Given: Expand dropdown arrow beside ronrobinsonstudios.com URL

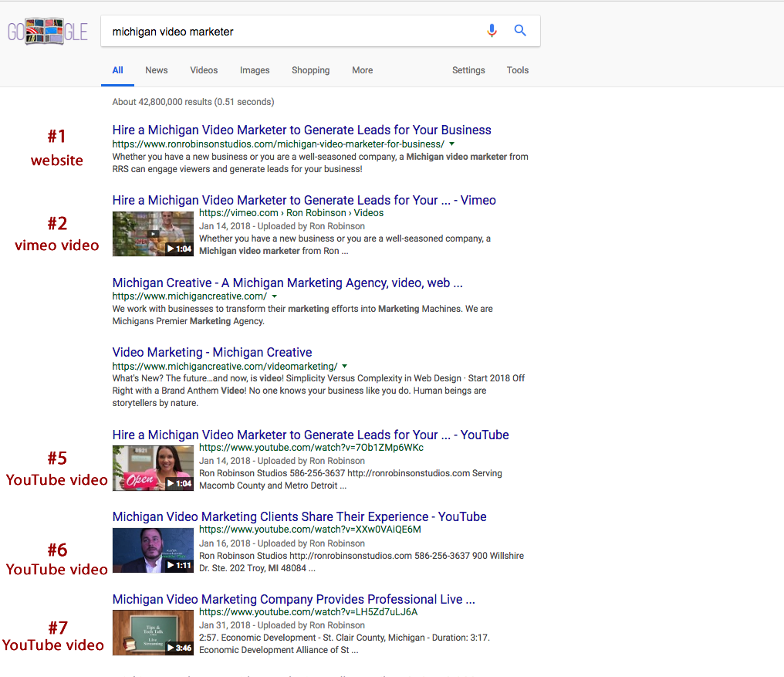Looking at the screenshot, I should [x=452, y=144].
